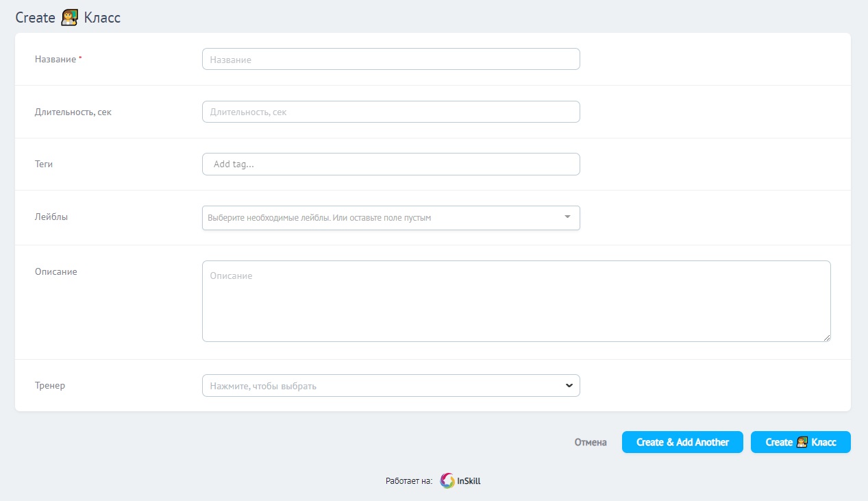Expand the Лейблы dropdown arrow

click(x=567, y=217)
